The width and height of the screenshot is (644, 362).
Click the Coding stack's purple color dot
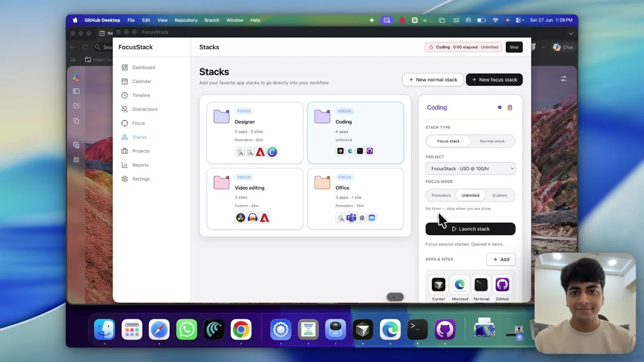500,107
